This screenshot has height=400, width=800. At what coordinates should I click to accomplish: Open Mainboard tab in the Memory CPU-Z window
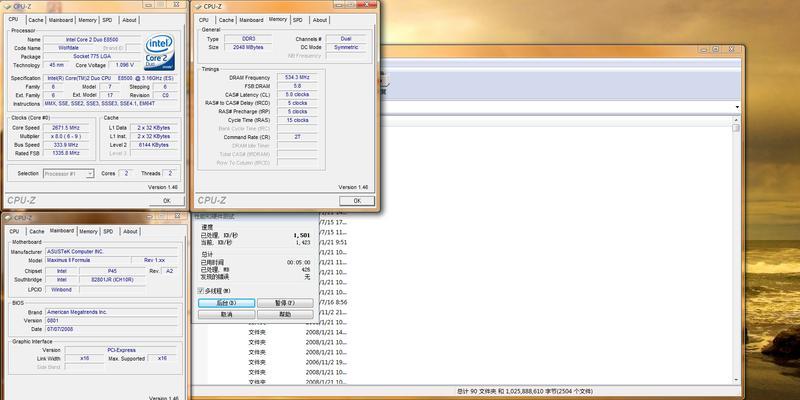click(252, 20)
